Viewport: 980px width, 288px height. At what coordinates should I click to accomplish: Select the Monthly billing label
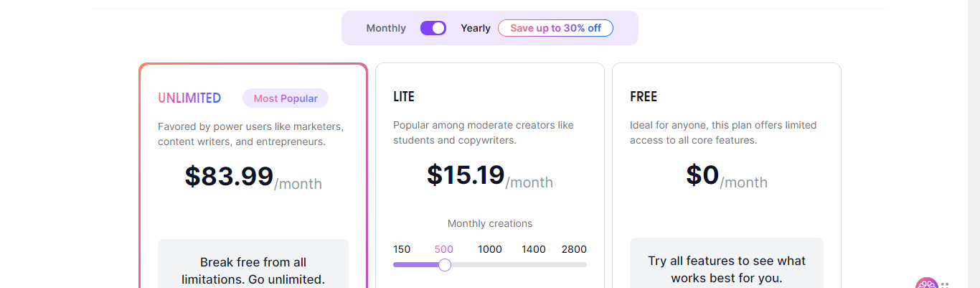point(386,28)
